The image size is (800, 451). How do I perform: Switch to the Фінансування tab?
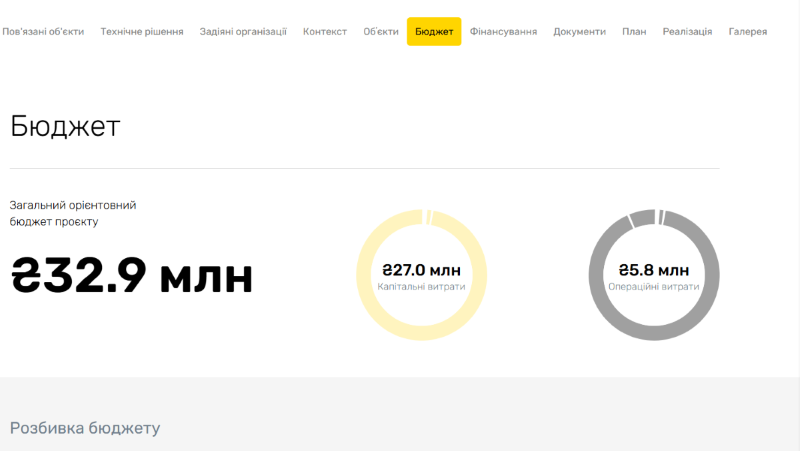503,32
